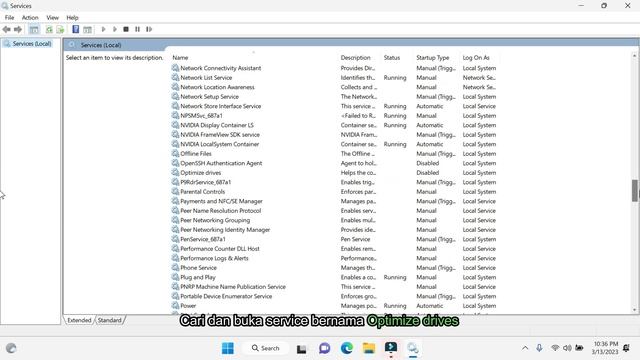This screenshot has height=360, width=640.
Task: Open the Action menu
Action: 30,18
